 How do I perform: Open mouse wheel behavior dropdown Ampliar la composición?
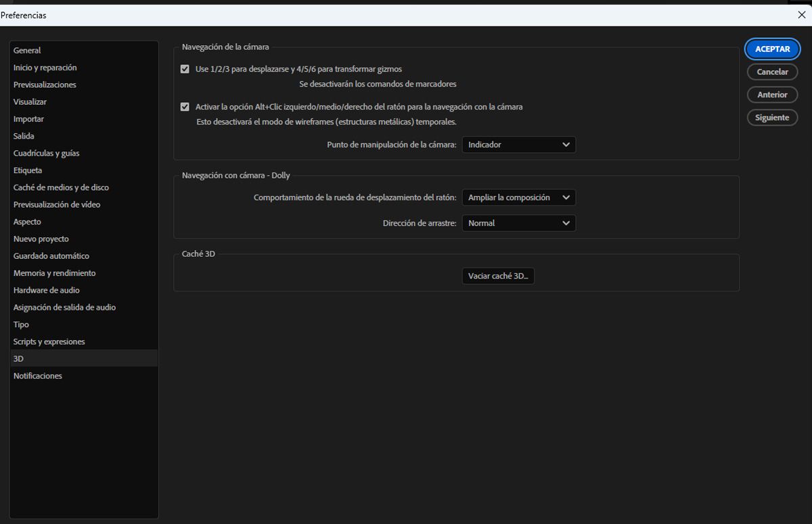coord(519,197)
